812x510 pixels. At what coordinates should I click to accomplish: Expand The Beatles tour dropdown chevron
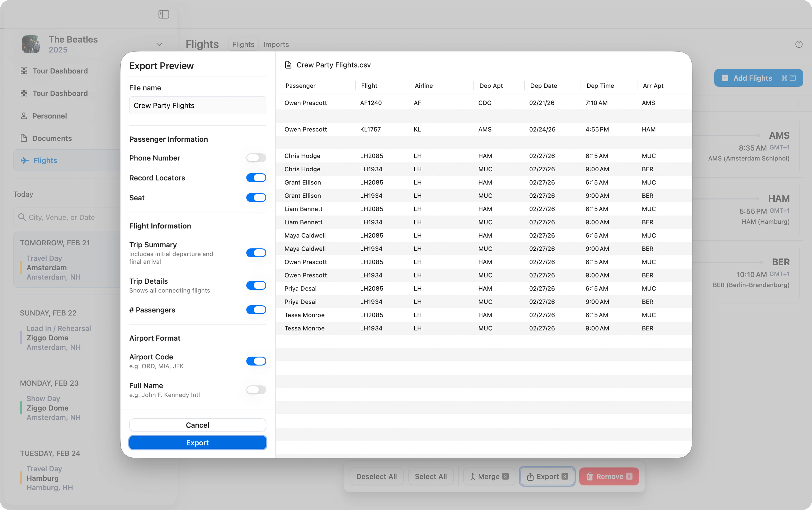click(159, 44)
